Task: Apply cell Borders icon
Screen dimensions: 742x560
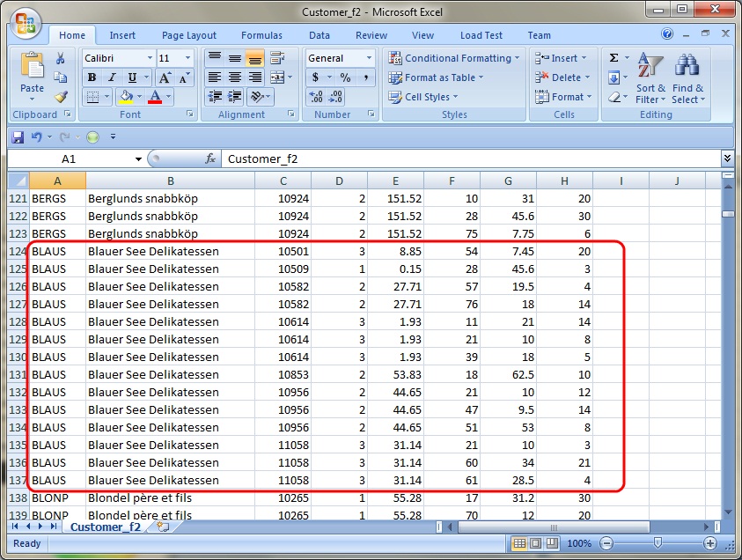Action: tap(92, 97)
